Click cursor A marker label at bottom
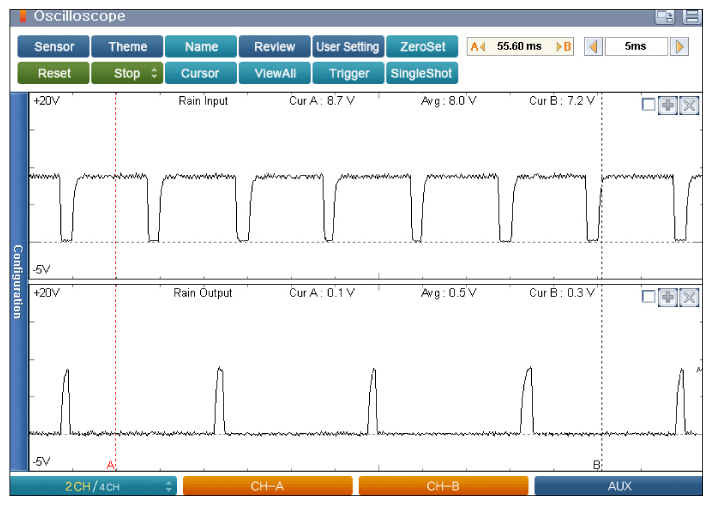Screen dimensions: 712x505 [110, 465]
